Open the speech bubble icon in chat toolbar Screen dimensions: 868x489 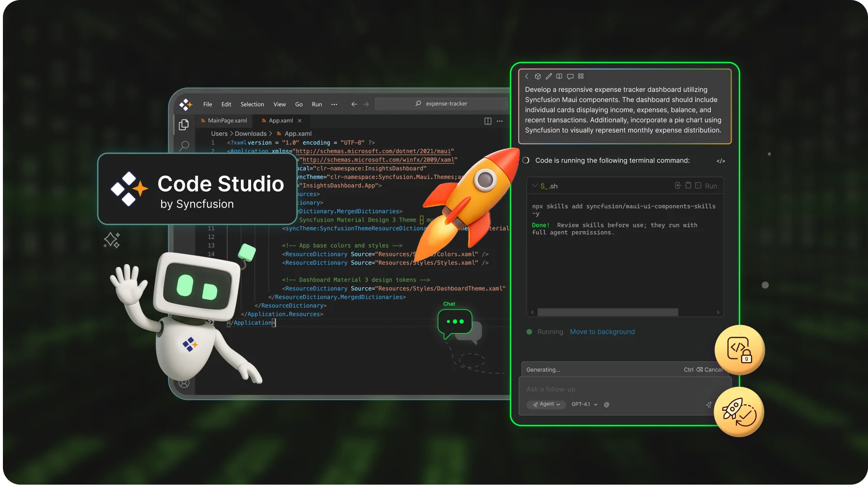pos(570,76)
